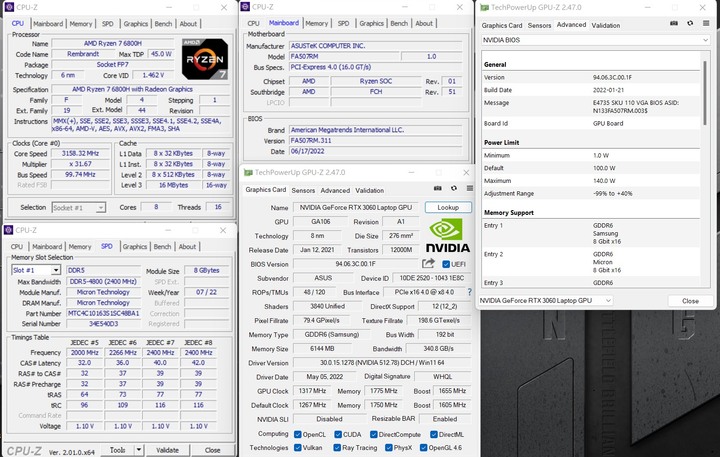Click the Part Number field in SPD window
The height and width of the screenshot is (457, 720).
coord(103,313)
